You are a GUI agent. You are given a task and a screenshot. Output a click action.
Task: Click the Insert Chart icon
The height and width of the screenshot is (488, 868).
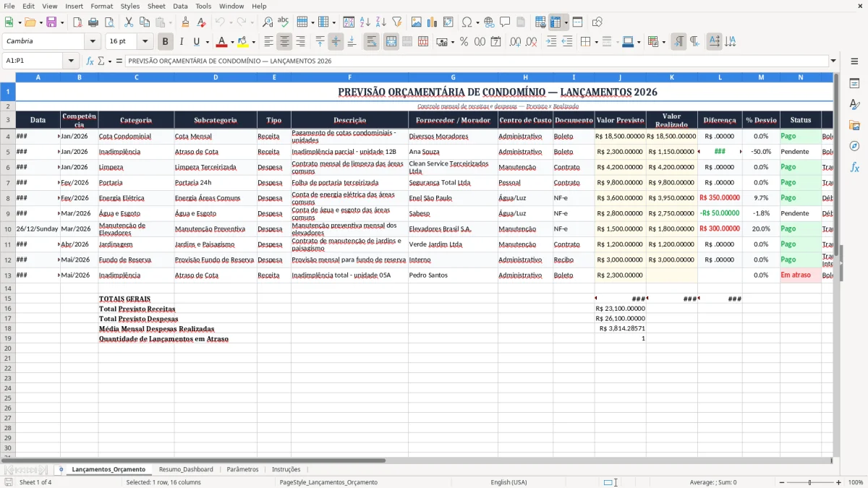coord(432,22)
